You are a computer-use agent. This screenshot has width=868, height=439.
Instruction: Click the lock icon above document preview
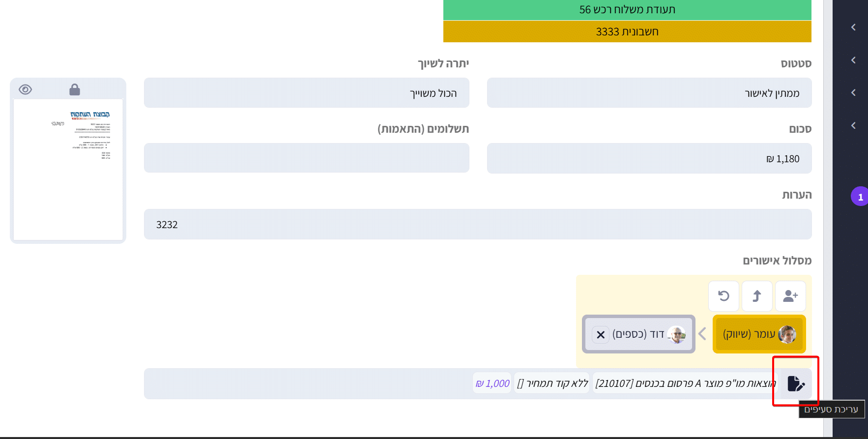[x=75, y=89]
